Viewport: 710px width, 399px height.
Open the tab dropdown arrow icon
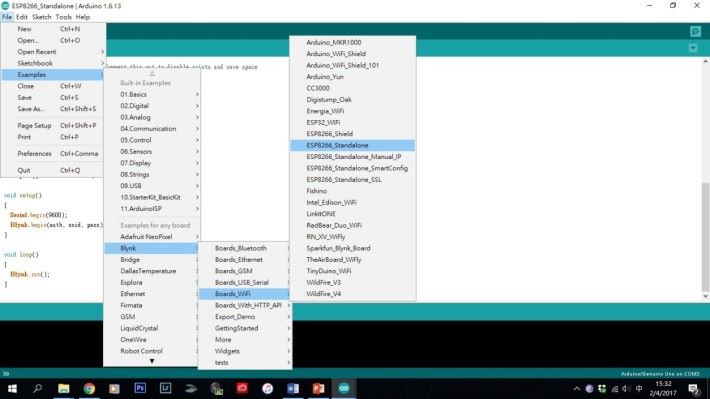(693, 48)
